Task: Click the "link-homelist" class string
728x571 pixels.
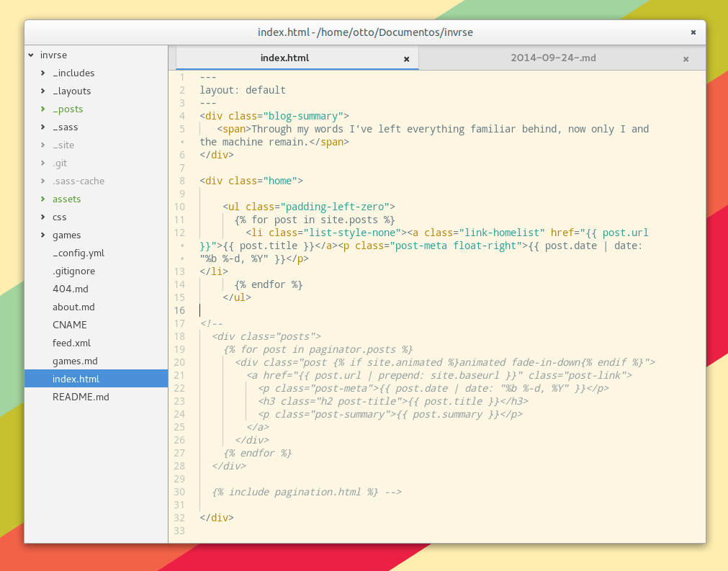Action: 502,233
